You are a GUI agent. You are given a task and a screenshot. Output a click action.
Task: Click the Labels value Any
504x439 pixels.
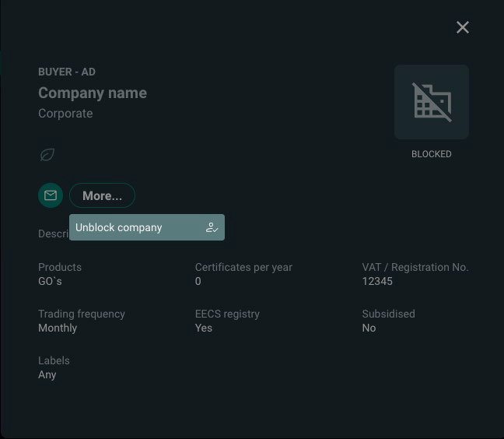(x=47, y=375)
